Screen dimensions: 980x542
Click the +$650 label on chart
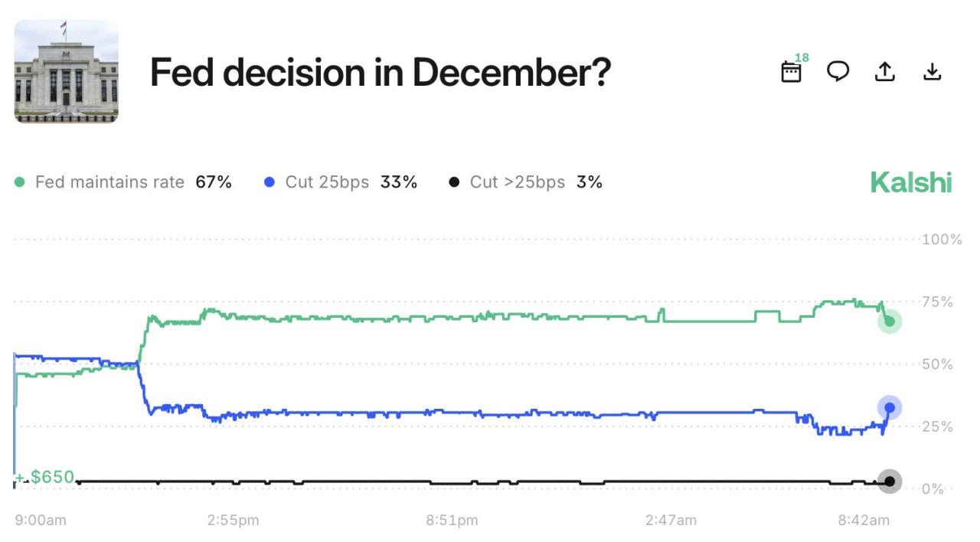[x=46, y=478]
